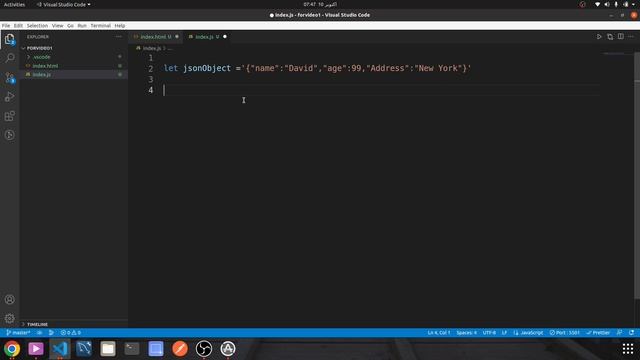Click the status bar icon right of sync
This screenshot has height=360, width=640.
click(x=51, y=333)
